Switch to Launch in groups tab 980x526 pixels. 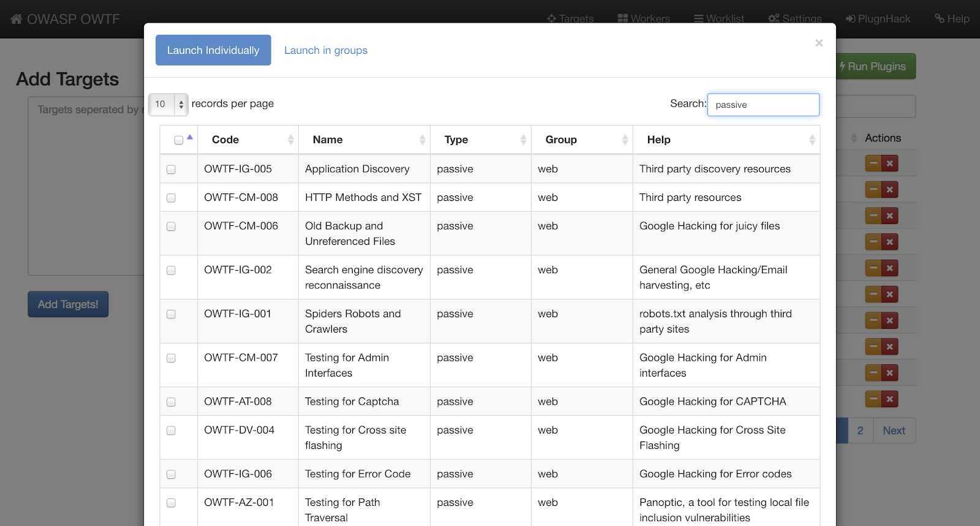pyautogui.click(x=326, y=50)
